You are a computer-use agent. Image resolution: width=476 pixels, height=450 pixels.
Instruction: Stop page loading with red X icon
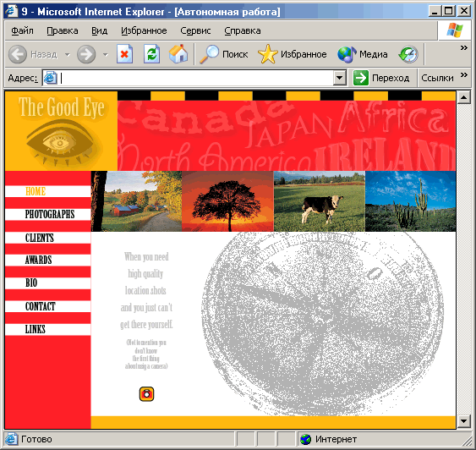tap(125, 54)
